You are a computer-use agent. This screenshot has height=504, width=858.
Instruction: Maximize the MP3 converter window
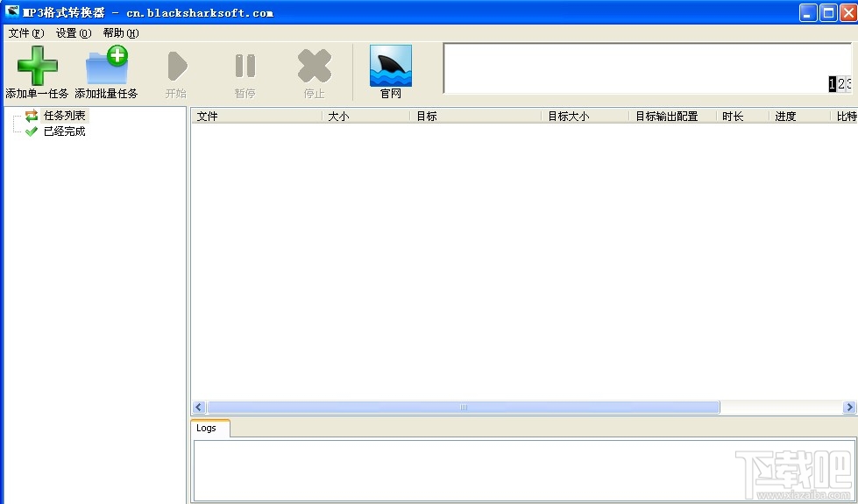click(x=828, y=12)
